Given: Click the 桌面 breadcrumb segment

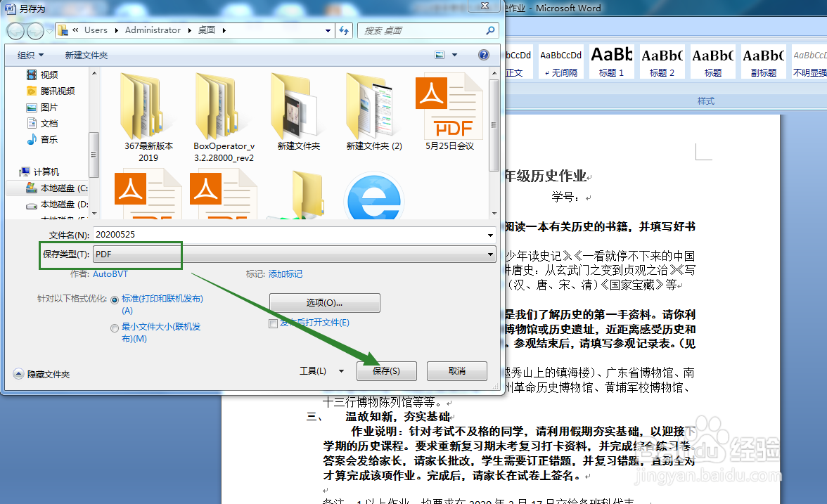Looking at the screenshot, I should (207, 31).
